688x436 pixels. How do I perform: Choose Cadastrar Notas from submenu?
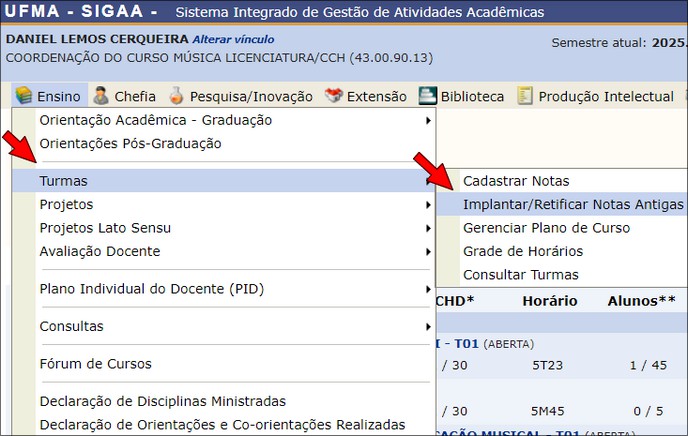click(516, 181)
